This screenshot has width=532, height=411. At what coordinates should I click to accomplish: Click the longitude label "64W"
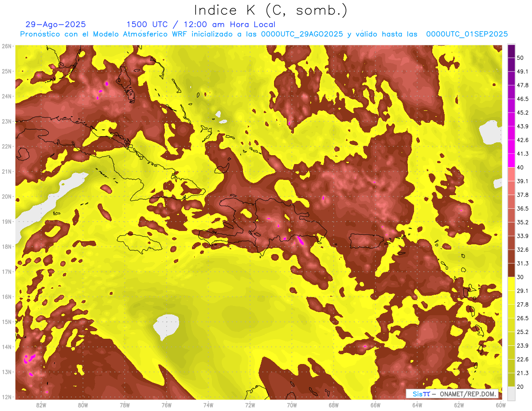(417, 405)
